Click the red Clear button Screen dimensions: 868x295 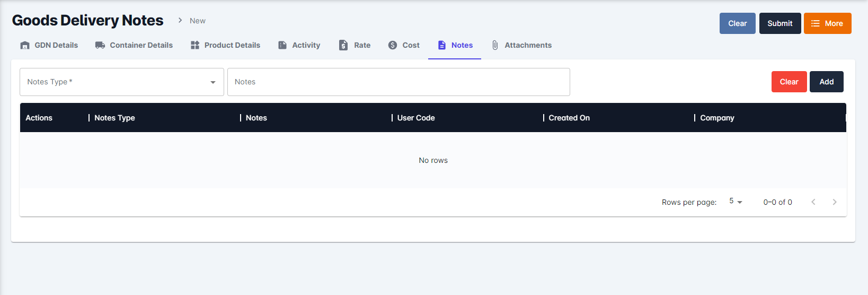tap(789, 82)
